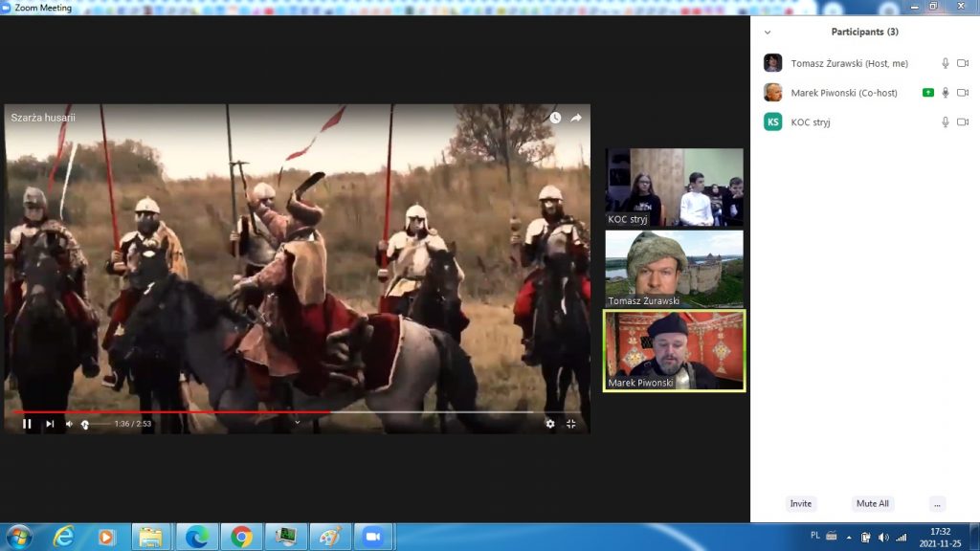Skip to the next video
Viewport: 980px width, 551px height.
coord(50,424)
